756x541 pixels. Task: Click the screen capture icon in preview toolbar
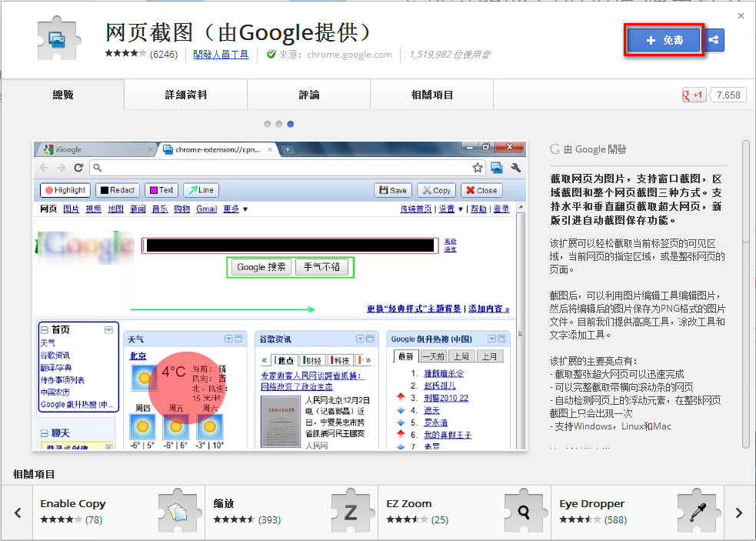[x=497, y=168]
